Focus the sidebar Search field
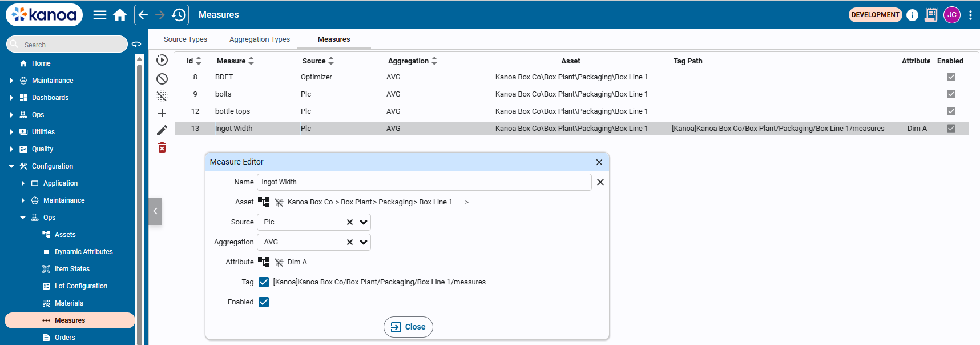 pyautogui.click(x=67, y=44)
